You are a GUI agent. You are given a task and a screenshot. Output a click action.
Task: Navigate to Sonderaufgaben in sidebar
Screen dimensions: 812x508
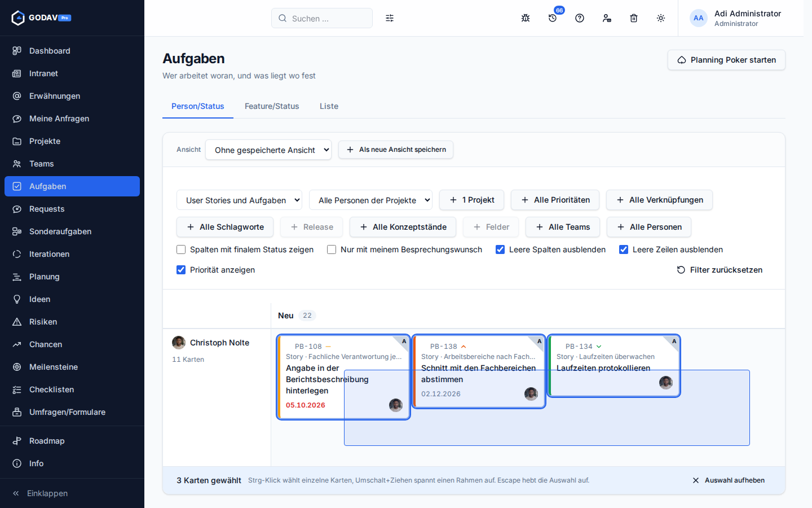tap(72, 231)
